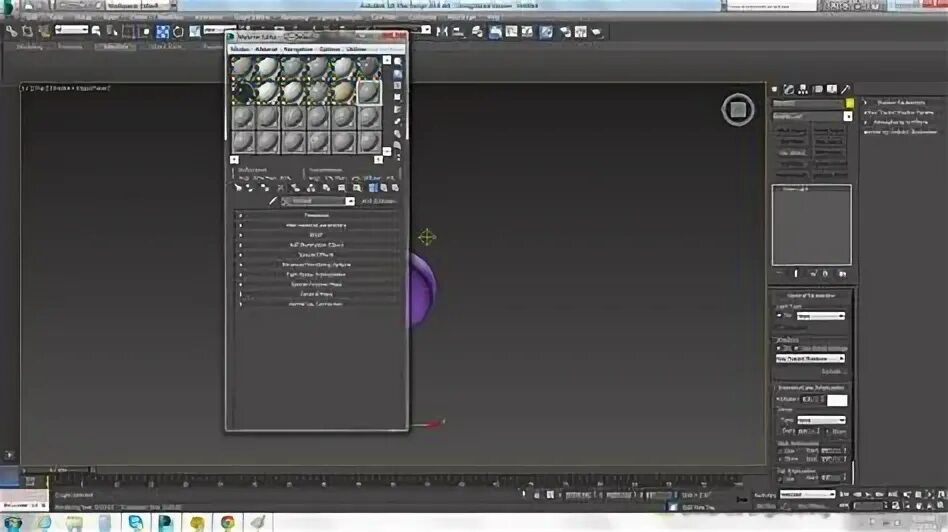Enable Far Attenuation Use checkbox
Image resolution: width=948 pixels, height=532 pixels.
pyautogui.click(x=780, y=479)
